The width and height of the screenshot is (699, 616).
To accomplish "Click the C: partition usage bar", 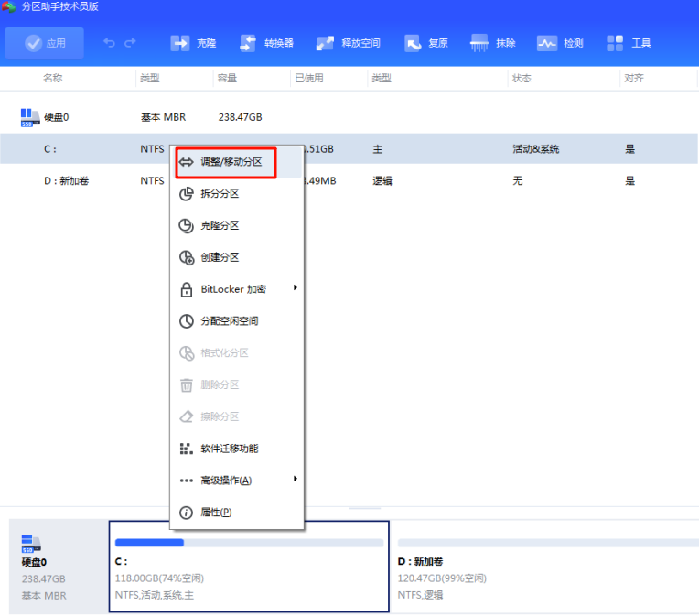I will coord(248,543).
